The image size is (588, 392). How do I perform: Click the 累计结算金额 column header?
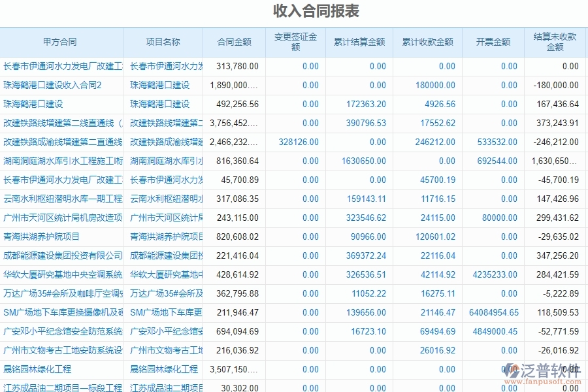click(x=359, y=41)
